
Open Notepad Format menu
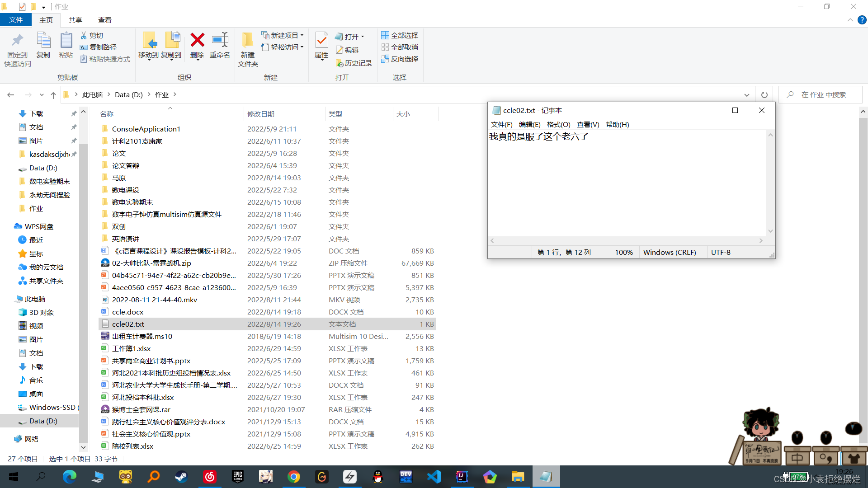pos(558,124)
